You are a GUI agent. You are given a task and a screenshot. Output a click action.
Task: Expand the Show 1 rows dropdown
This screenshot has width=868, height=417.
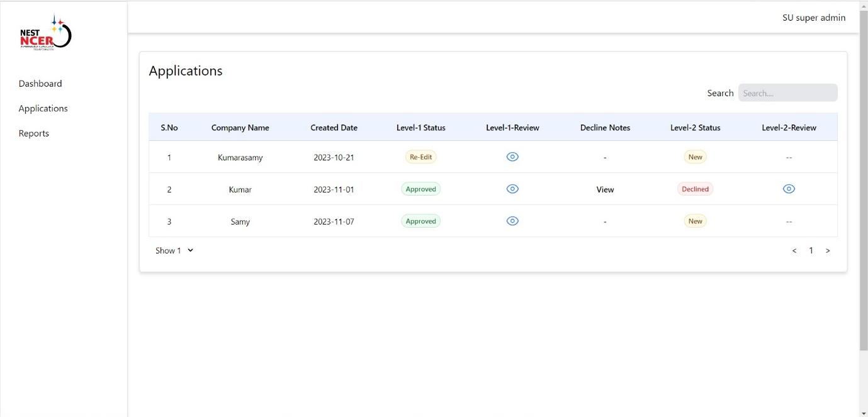174,250
